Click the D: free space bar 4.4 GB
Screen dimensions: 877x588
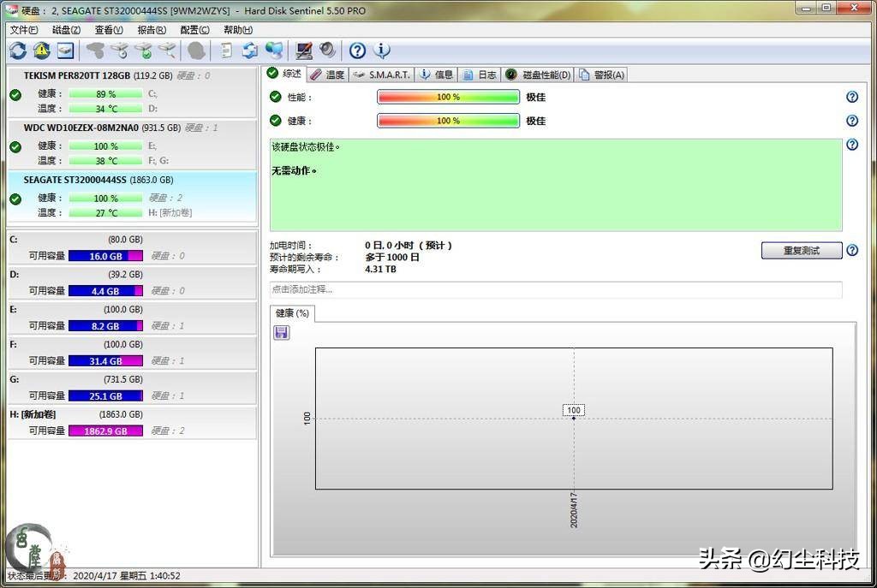point(105,291)
